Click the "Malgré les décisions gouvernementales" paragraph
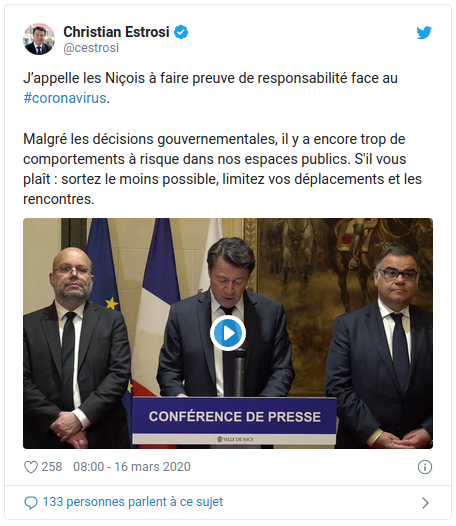 point(222,169)
